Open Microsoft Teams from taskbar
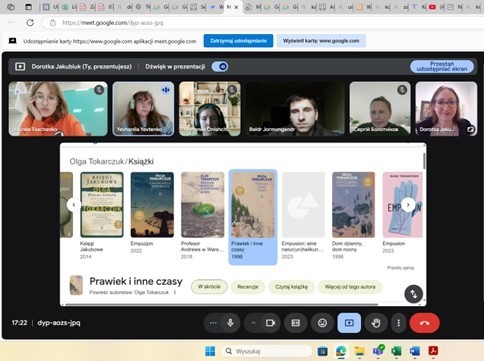Screen dimensions: 484x361 (x=378, y=351)
